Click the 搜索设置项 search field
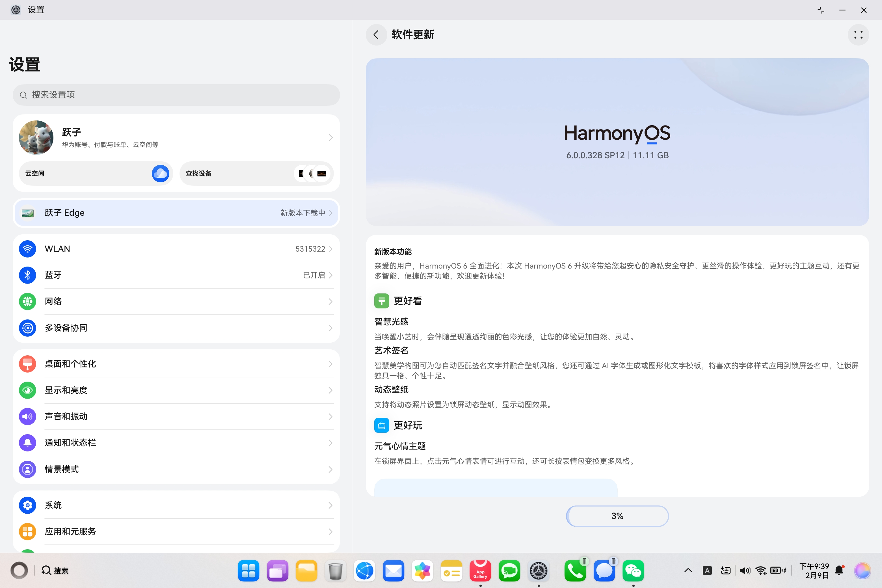The image size is (882, 588). coord(176,95)
